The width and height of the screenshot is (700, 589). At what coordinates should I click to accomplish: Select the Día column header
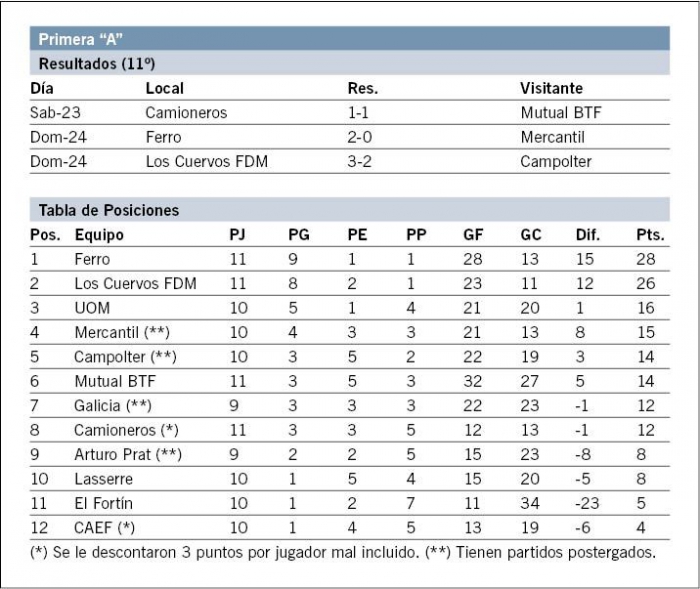pos(42,88)
